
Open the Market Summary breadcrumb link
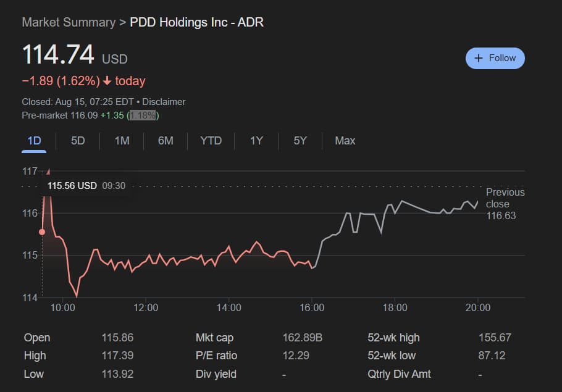click(x=69, y=22)
